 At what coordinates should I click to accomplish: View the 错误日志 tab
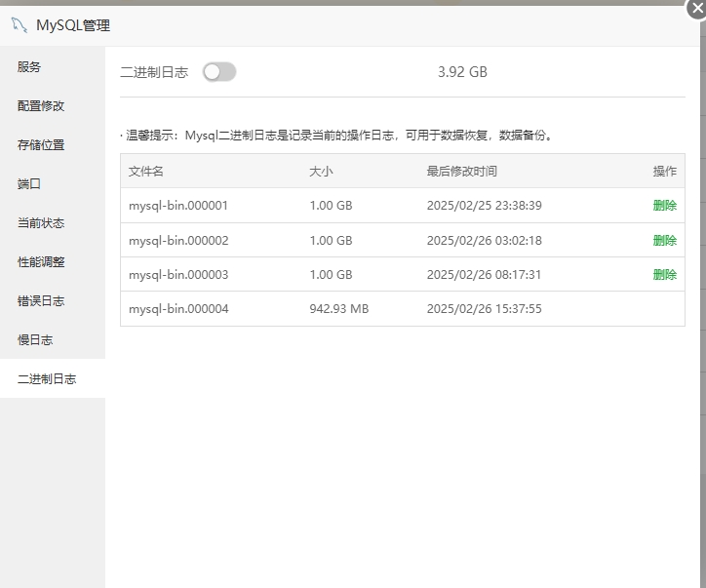click(53, 300)
